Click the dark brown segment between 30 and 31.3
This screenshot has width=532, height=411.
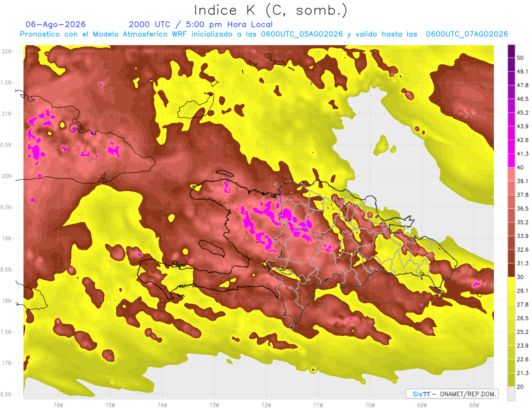tap(511, 270)
